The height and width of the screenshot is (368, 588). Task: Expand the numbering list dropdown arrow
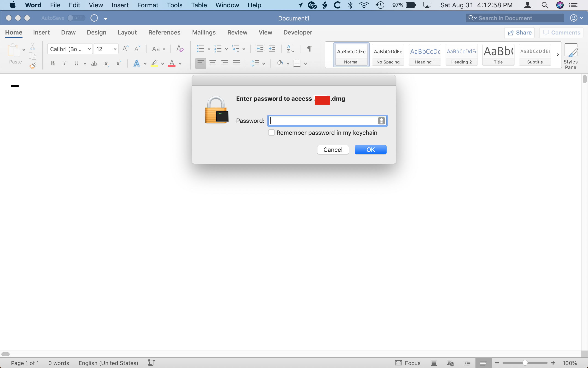[226, 49]
